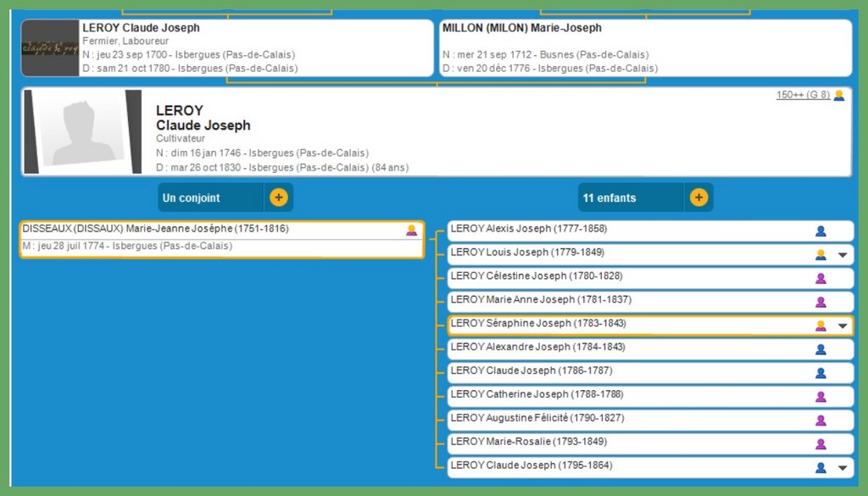
Task: Expand dropdown arrow for Séraphine Joseph LEROY
Action: pyautogui.click(x=842, y=326)
